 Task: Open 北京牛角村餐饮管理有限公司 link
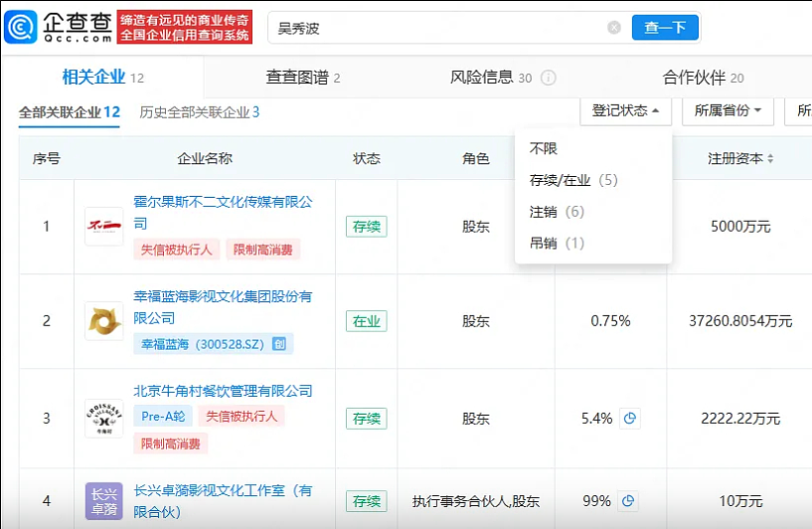click(x=223, y=391)
